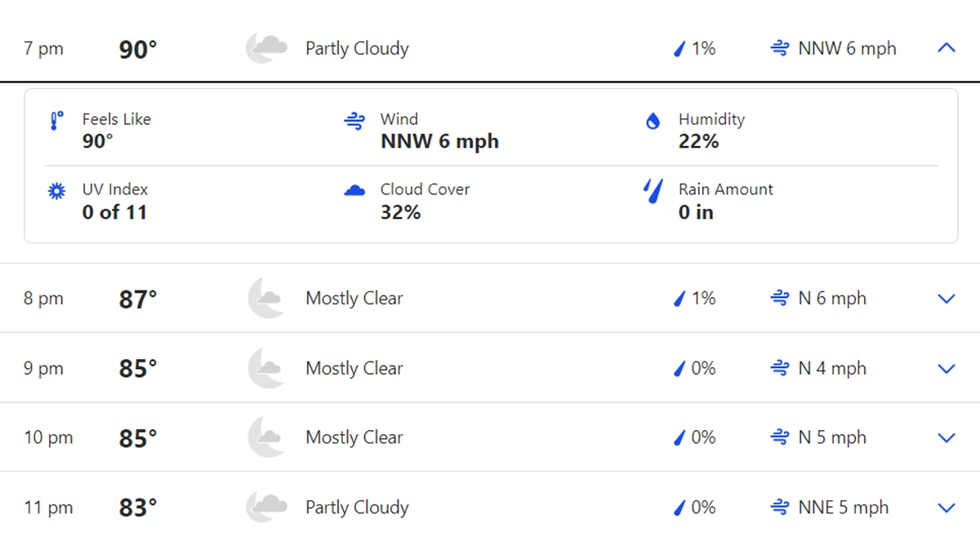Screen dimensions: 980x551
Task: Click the Humidity droplet icon
Action: [x=653, y=122]
